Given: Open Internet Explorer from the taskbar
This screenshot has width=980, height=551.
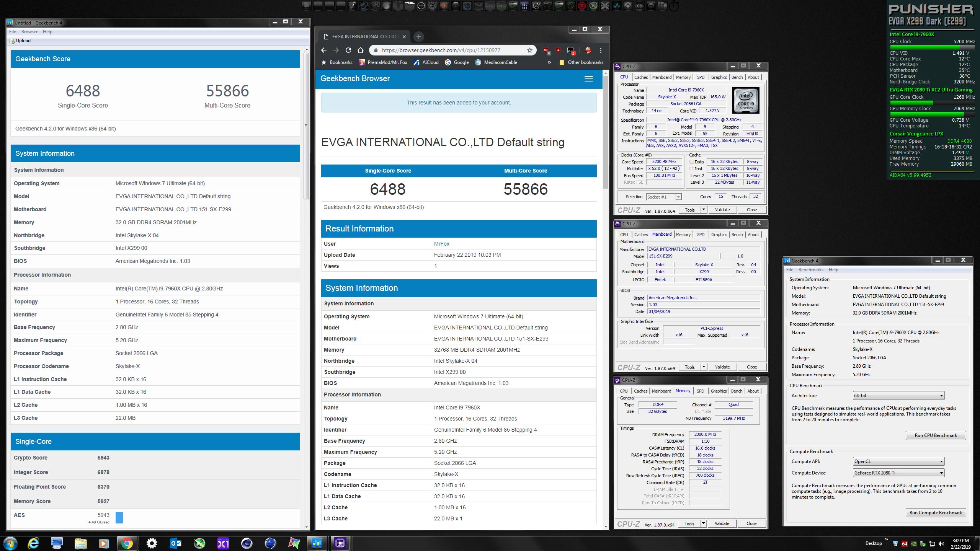Looking at the screenshot, I should (33, 543).
